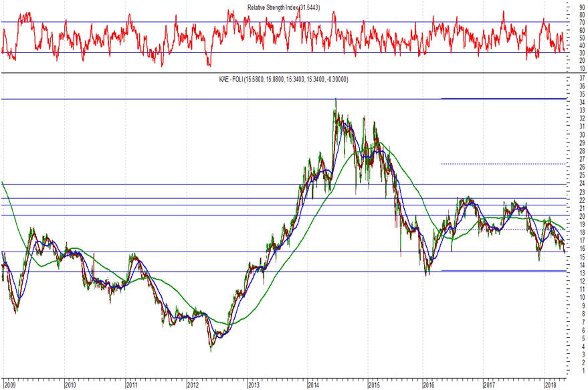Click the 24 value on price scale
The image size is (588, 390).
coord(582,184)
